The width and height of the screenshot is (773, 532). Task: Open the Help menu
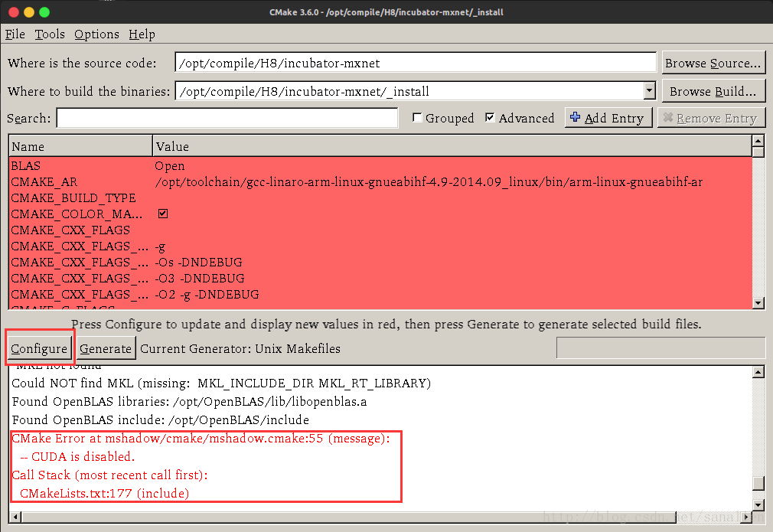(142, 34)
